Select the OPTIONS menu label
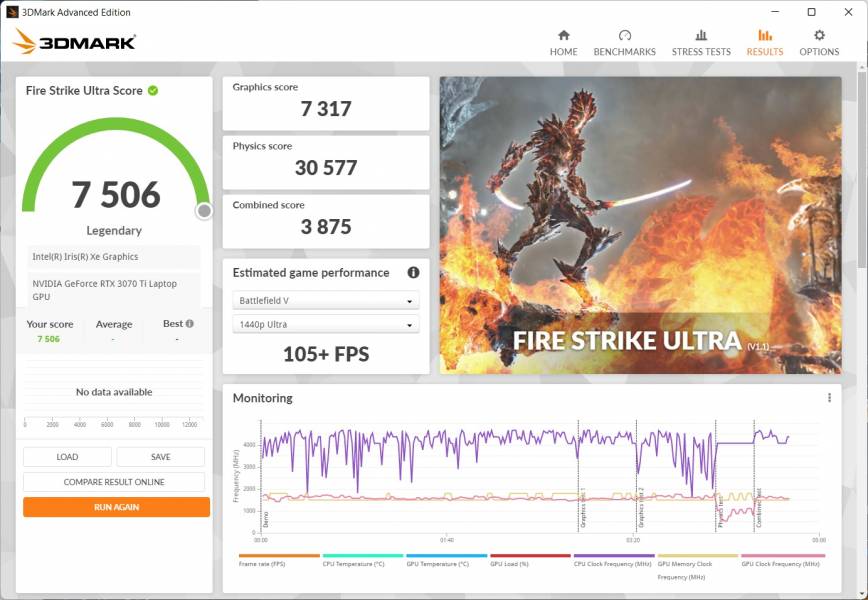 click(819, 51)
